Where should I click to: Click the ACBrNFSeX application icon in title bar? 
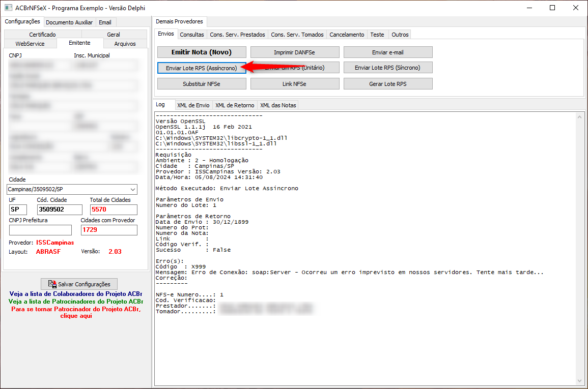pyautogui.click(x=8, y=8)
